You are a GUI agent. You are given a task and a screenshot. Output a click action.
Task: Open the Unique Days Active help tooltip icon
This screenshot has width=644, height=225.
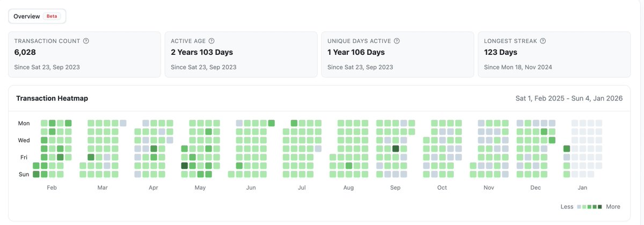coord(397,41)
